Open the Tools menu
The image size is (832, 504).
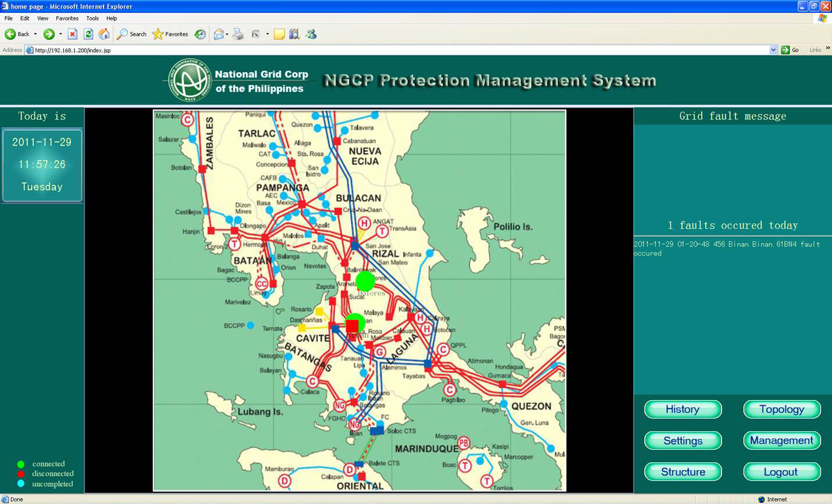pos(92,19)
